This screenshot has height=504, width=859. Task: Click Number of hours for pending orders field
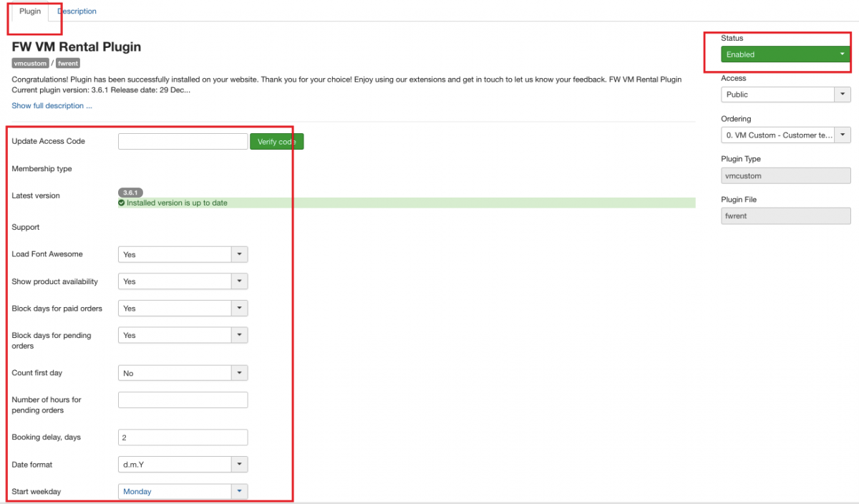[x=183, y=400]
